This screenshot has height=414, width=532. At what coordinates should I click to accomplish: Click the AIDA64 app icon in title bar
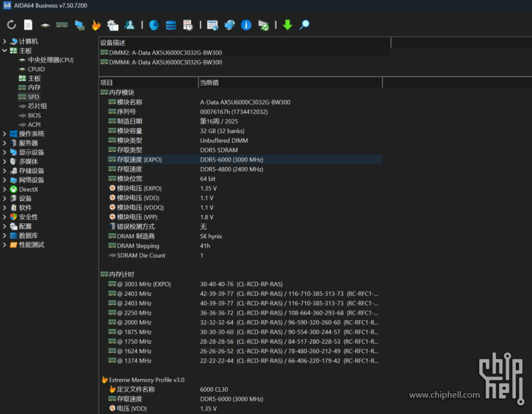[7, 5]
